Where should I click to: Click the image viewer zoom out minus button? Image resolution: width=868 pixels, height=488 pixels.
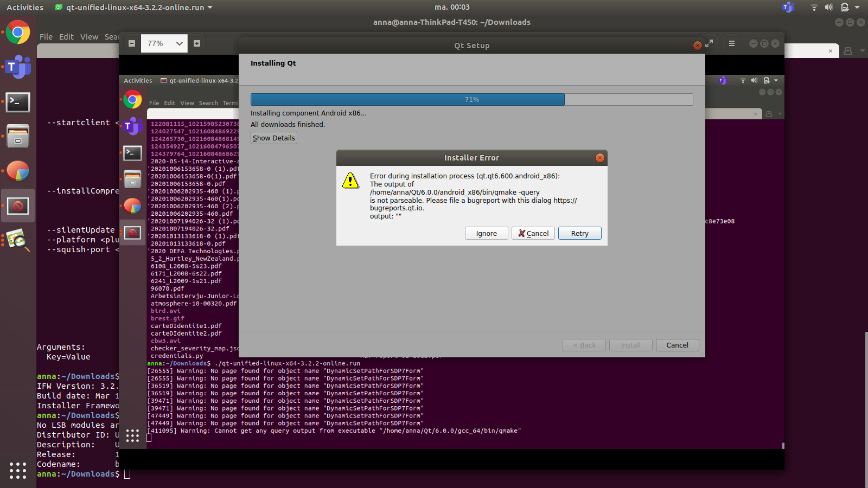[132, 43]
